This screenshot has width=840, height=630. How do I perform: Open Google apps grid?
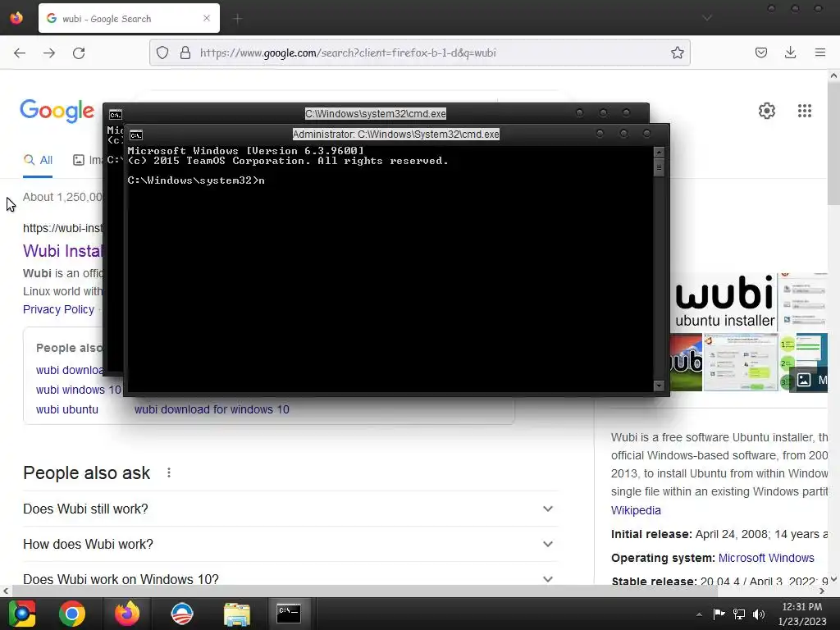805,111
